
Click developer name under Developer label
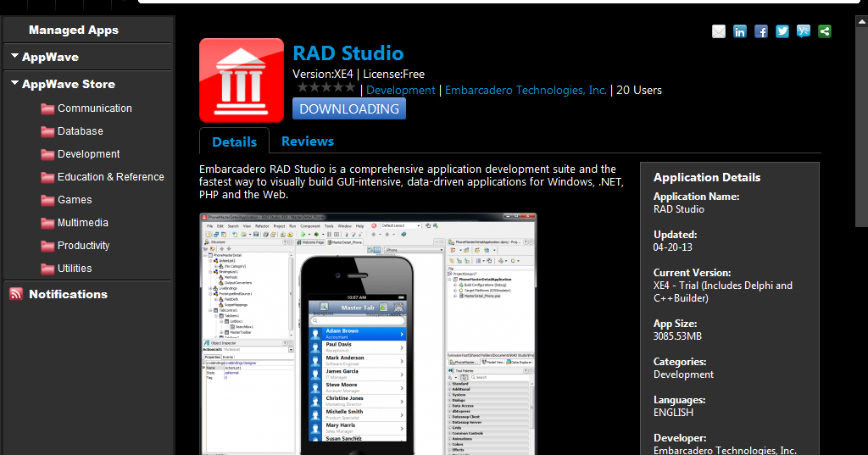(x=725, y=450)
